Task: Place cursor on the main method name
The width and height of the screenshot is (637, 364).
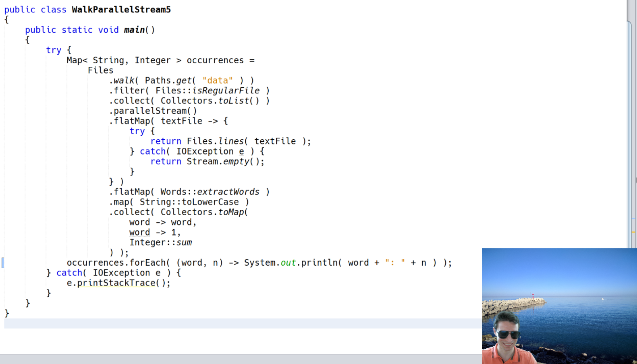Action: pos(134,30)
